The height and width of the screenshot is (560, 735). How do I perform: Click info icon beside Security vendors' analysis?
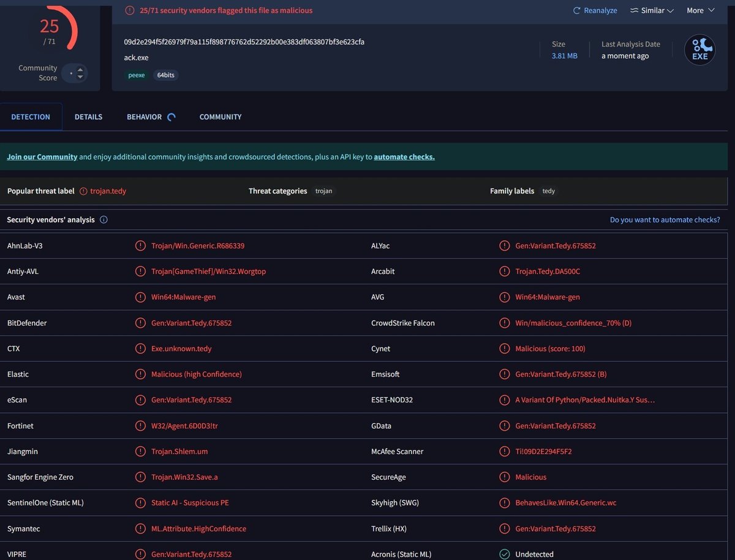(104, 219)
